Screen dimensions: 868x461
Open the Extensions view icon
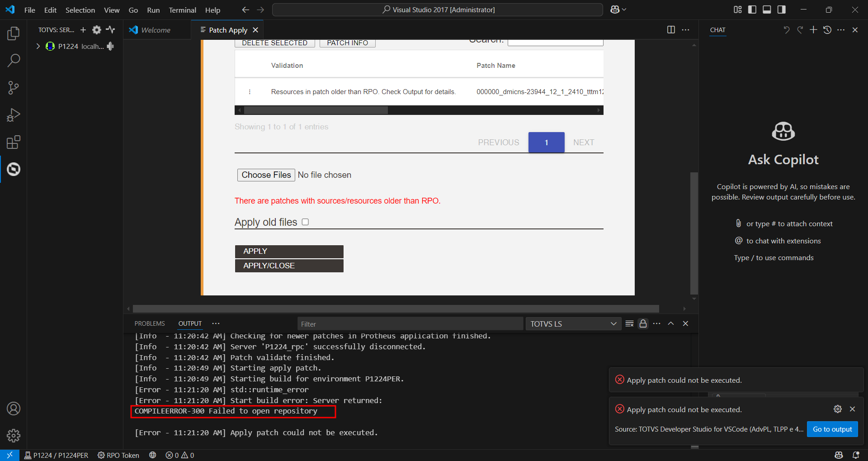coord(14,142)
